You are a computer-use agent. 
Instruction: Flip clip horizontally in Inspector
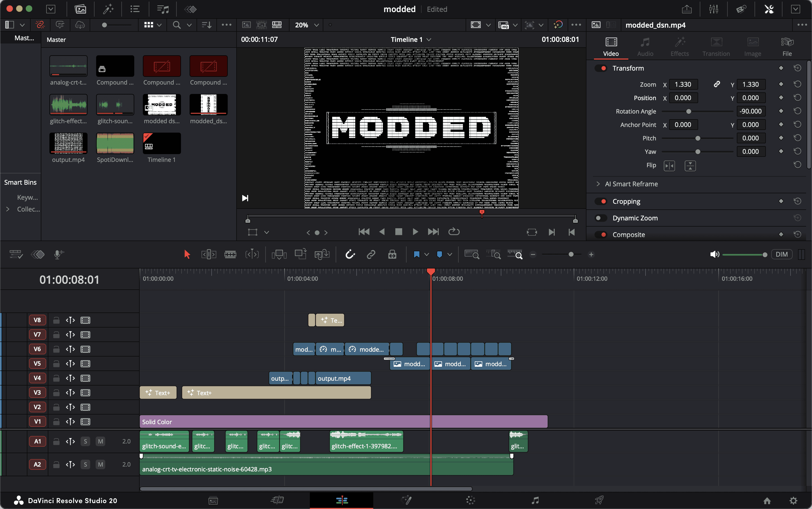[669, 166]
